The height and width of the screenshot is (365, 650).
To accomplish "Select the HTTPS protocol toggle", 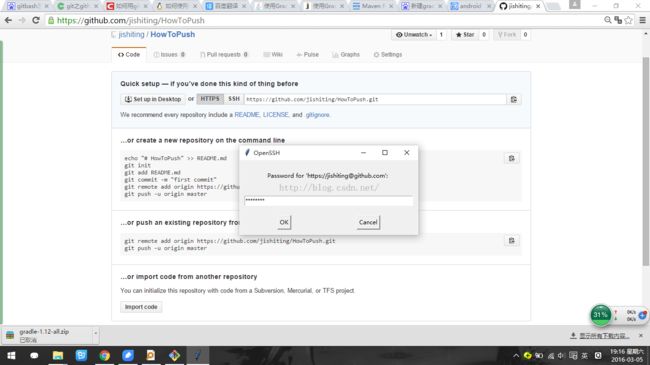I will (x=210, y=99).
